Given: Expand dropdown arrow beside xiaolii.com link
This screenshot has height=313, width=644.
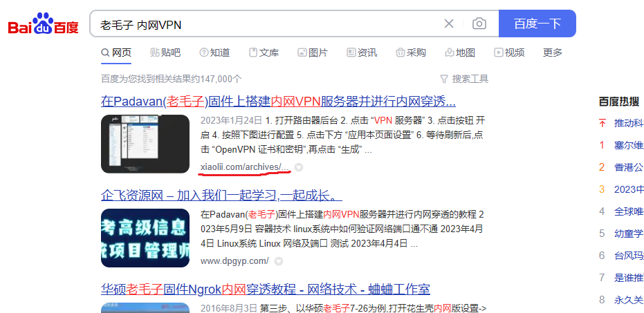Looking at the screenshot, I should (299, 167).
